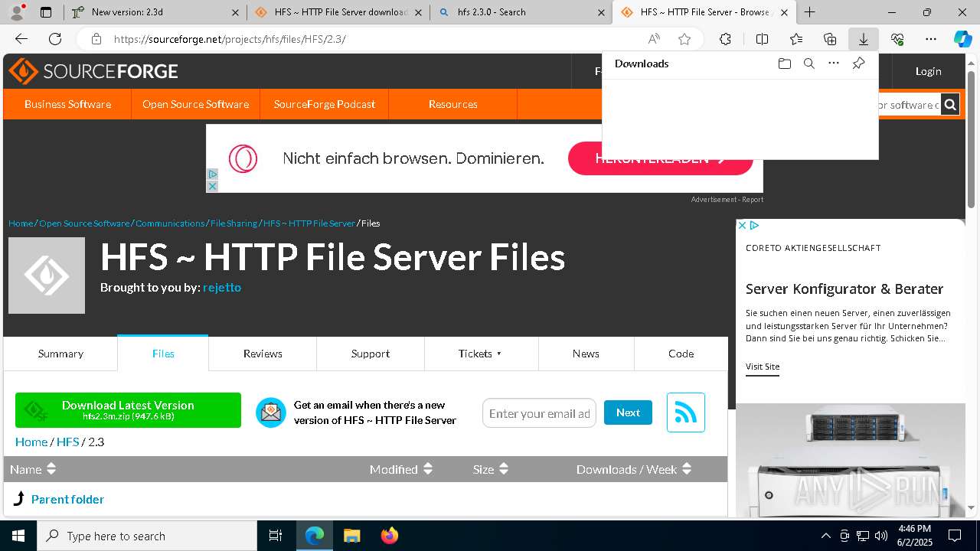This screenshot has height=551, width=980.
Task: Open the News project tab
Action: [x=586, y=354]
